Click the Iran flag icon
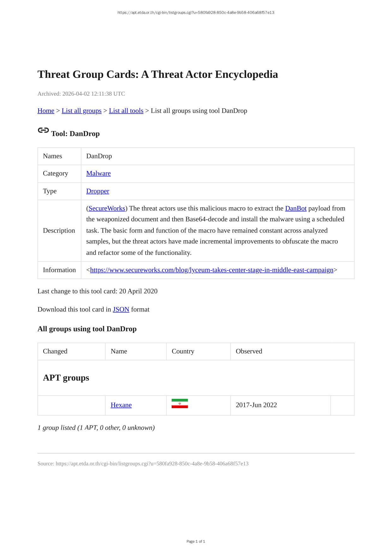This screenshot has height=554, width=392. (x=180, y=404)
